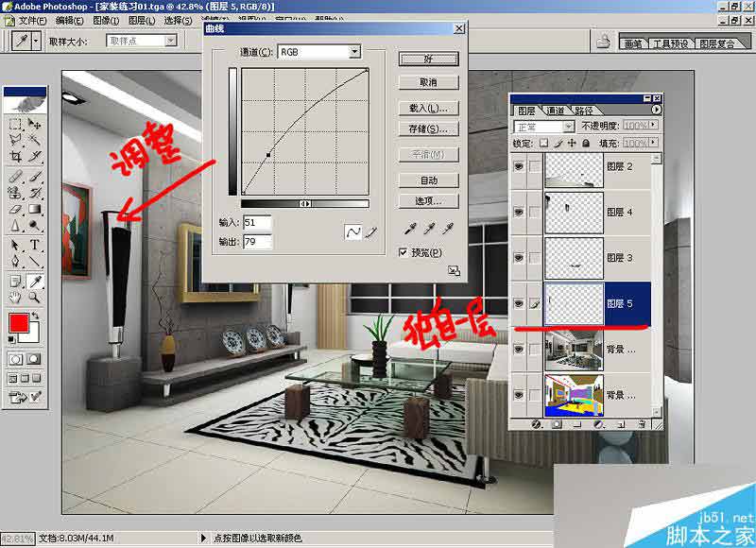This screenshot has width=756, height=548.
Task: Hide layer 图层 2 eye icon
Action: coord(519,166)
